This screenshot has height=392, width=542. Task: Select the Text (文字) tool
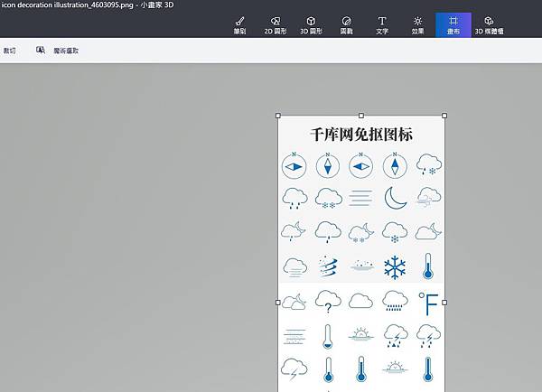click(382, 25)
